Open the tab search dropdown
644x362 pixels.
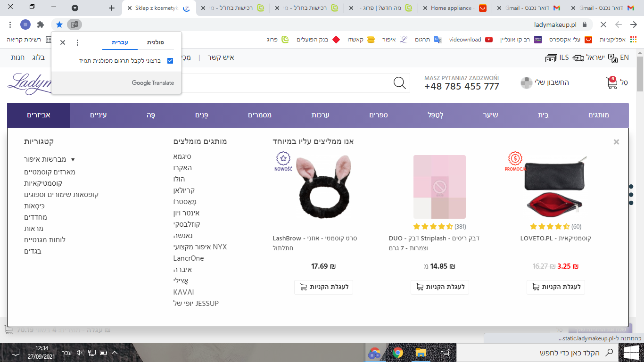(75, 8)
